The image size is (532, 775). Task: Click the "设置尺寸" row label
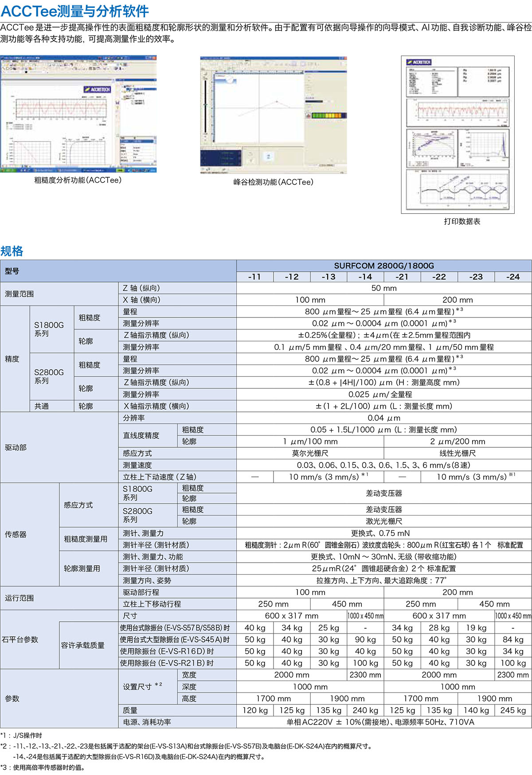point(148,686)
